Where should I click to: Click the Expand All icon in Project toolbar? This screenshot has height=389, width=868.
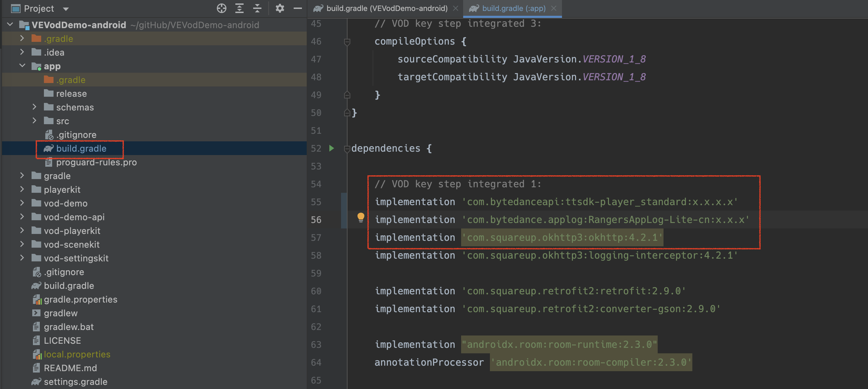coord(239,8)
